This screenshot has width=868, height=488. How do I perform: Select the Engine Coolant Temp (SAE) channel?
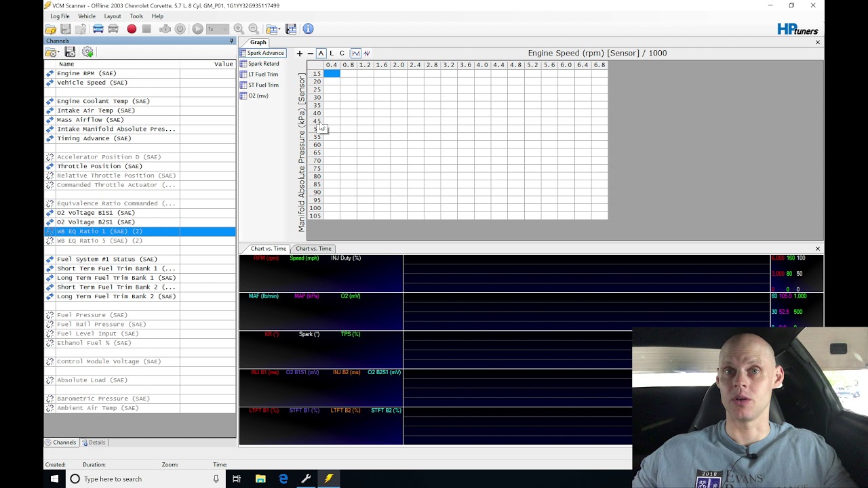tap(140, 101)
